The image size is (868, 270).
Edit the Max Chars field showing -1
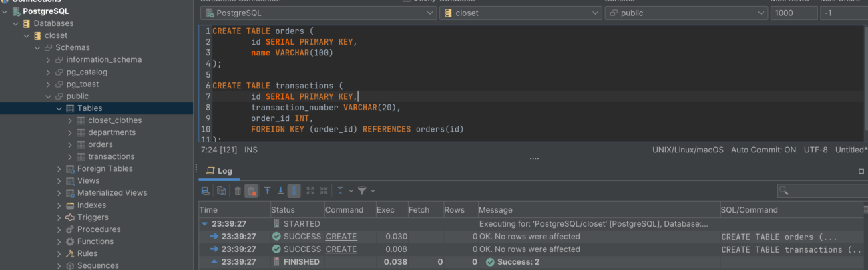pos(844,13)
